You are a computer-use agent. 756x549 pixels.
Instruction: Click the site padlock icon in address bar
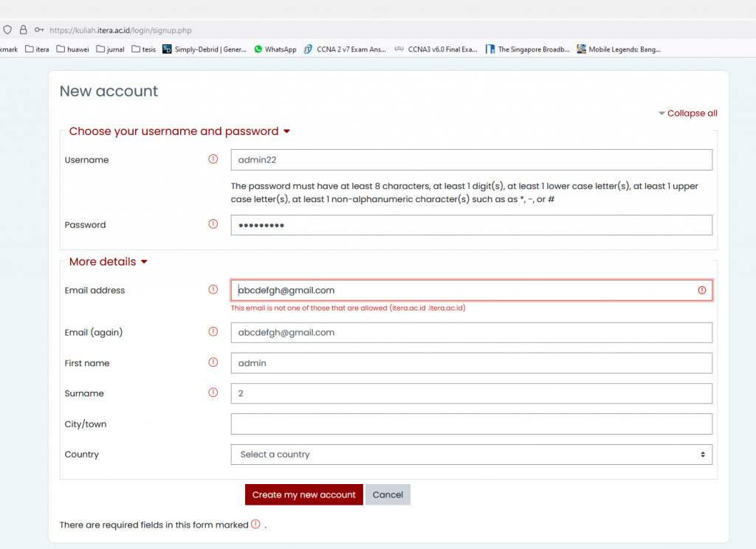23,30
